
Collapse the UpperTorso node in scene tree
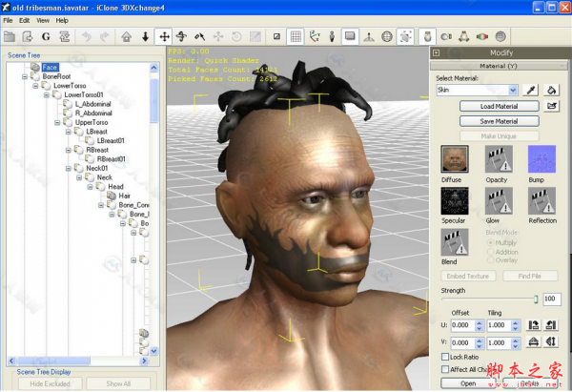tap(56, 123)
